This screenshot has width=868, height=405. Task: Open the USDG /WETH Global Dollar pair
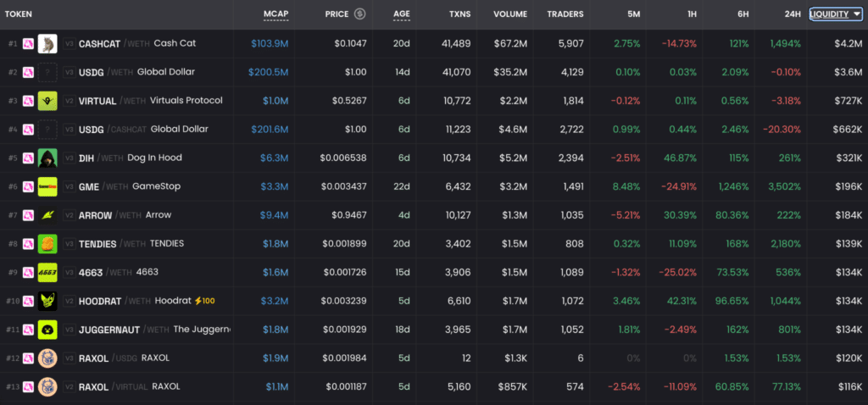click(434, 72)
